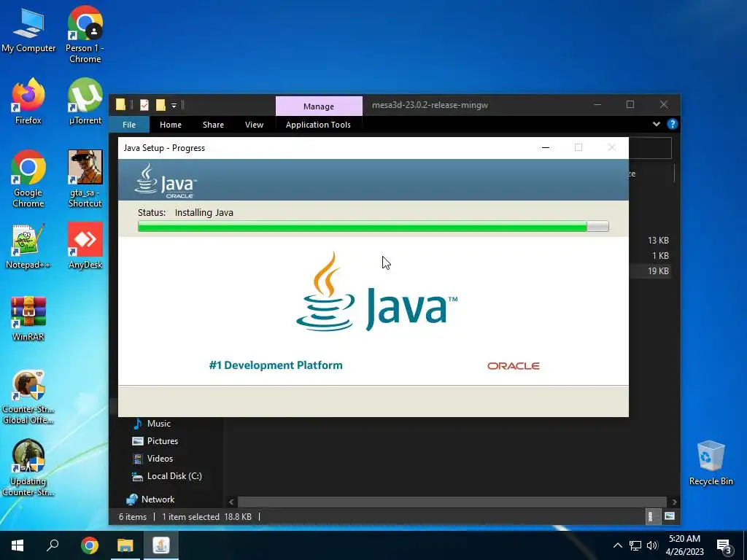The image size is (747, 560).
Task: Open the Share ribbon tab
Action: tap(213, 125)
